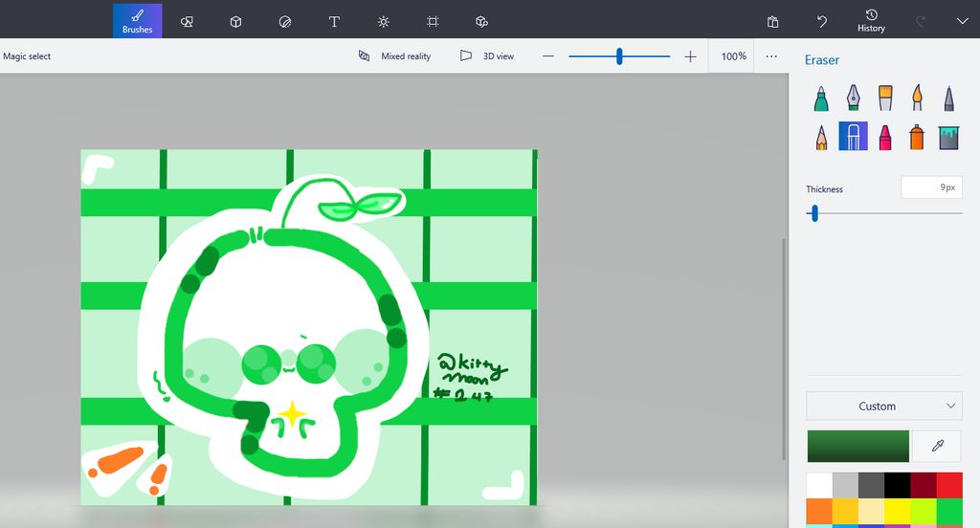Zoom out with the minus button
Image resolution: width=980 pixels, height=528 pixels.
tap(548, 56)
